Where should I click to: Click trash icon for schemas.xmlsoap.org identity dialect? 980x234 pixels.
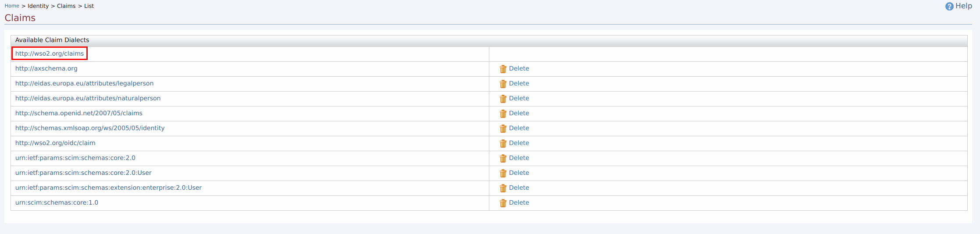click(x=503, y=128)
